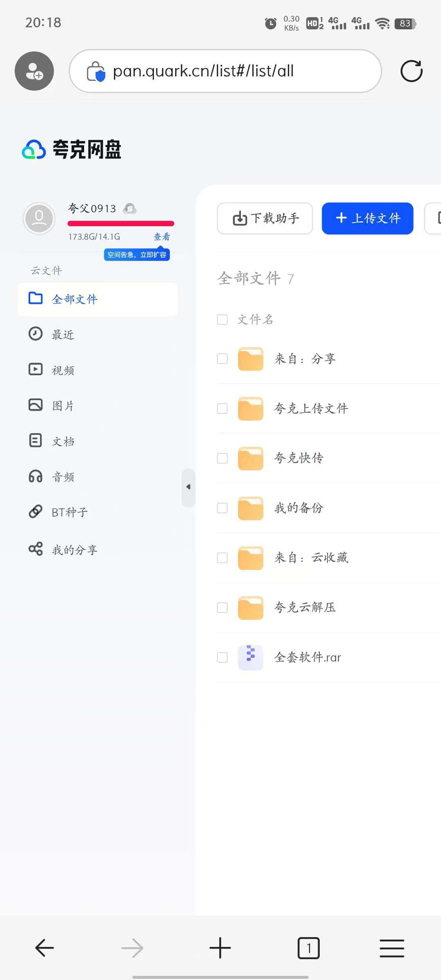Screen dimensions: 441x980
Task: Switch to the 视频 category
Action: pyautogui.click(x=63, y=370)
